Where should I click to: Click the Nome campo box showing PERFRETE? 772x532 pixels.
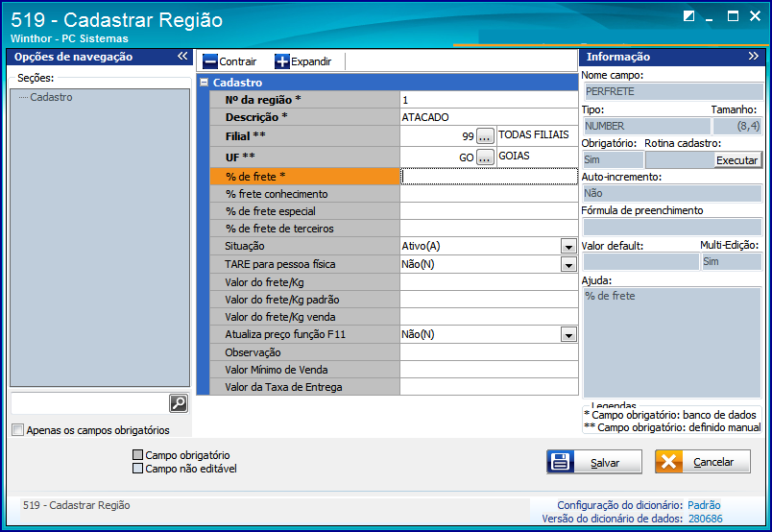tap(672, 91)
